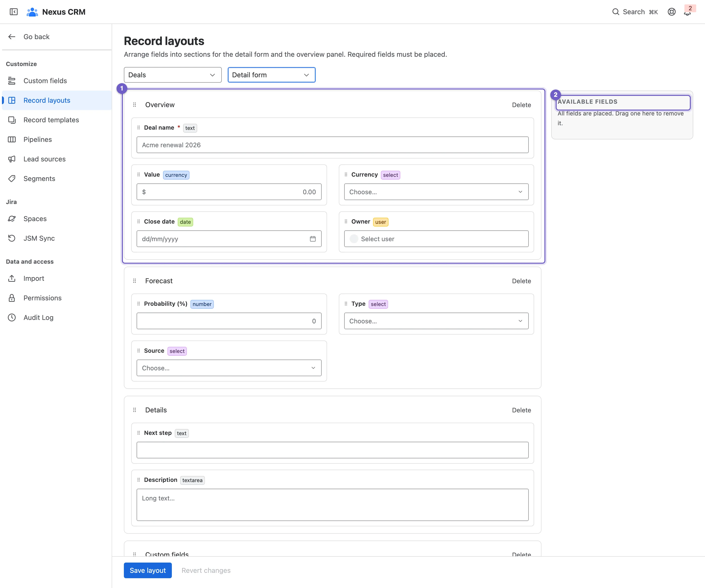The image size is (705, 588).
Task: Grab the Details section drag handle
Action: [135, 410]
